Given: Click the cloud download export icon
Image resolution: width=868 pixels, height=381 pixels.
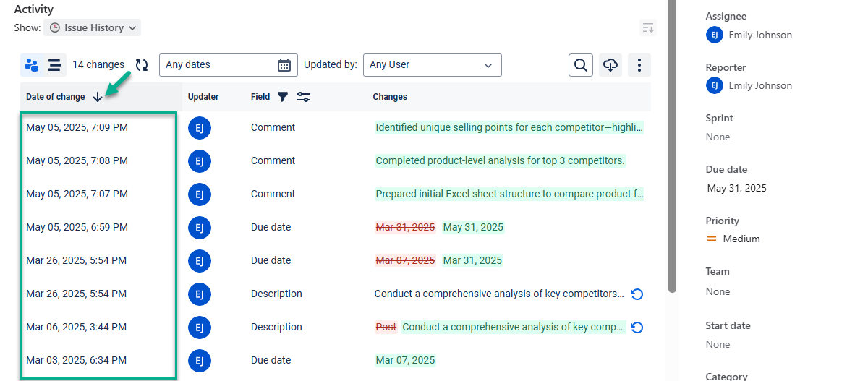Looking at the screenshot, I should click(x=610, y=65).
